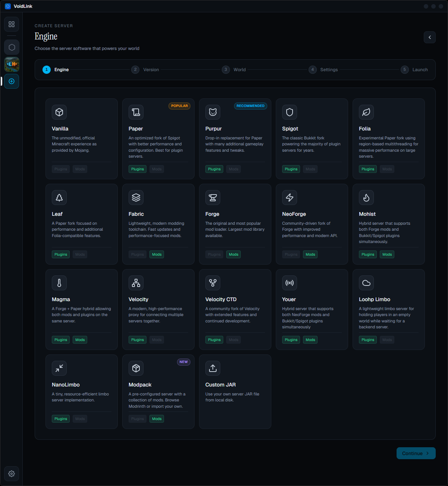Click the Paper scroll icon
448x486 pixels.
136,112
